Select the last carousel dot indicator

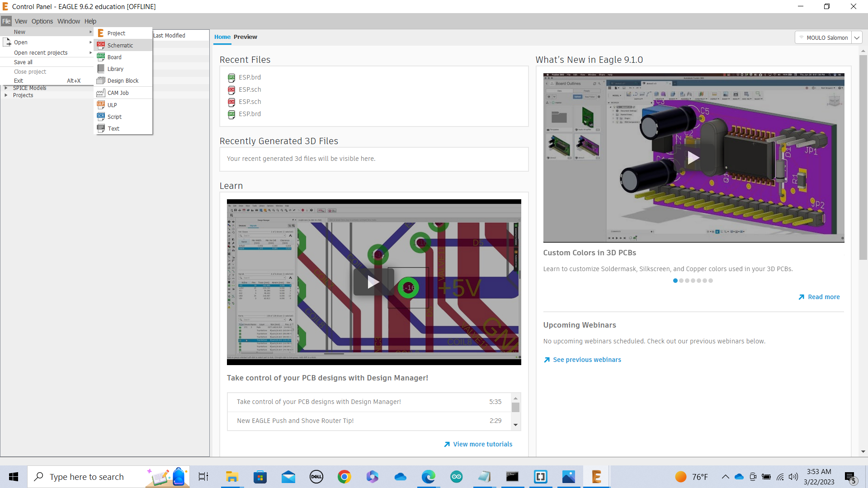pos(711,281)
